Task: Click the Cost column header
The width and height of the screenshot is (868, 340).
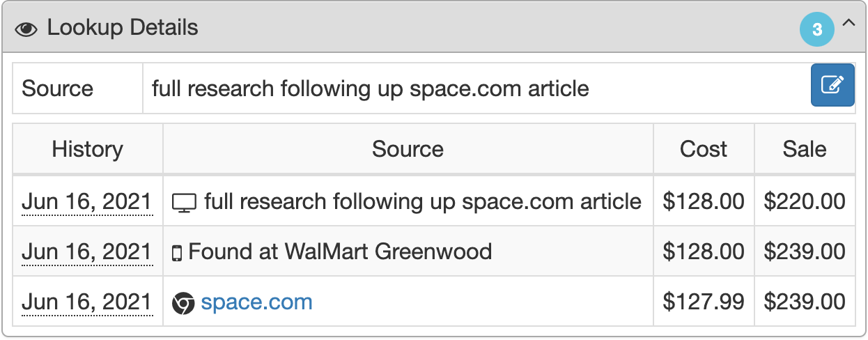Action: click(x=704, y=149)
